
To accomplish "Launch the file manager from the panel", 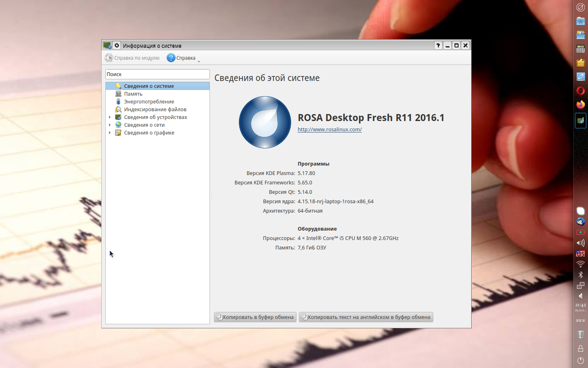I will [x=580, y=35].
